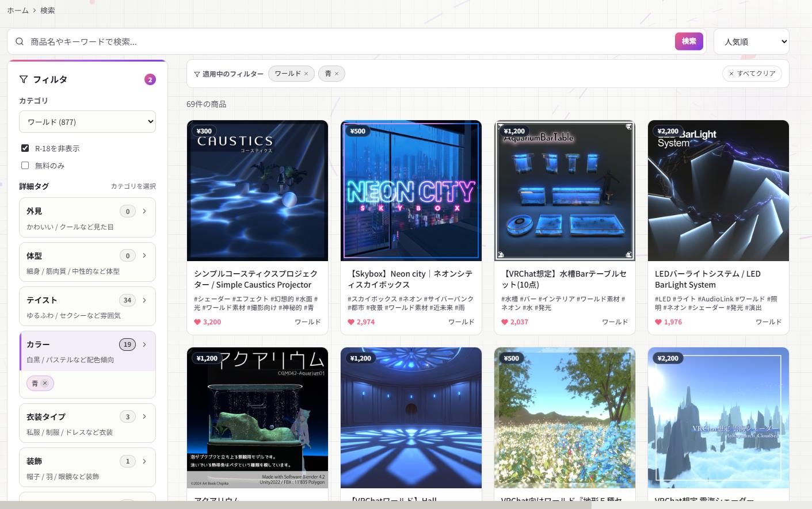Screen dimensions: 812x509
Task: Click the 検索 button
Action: pos(689,41)
